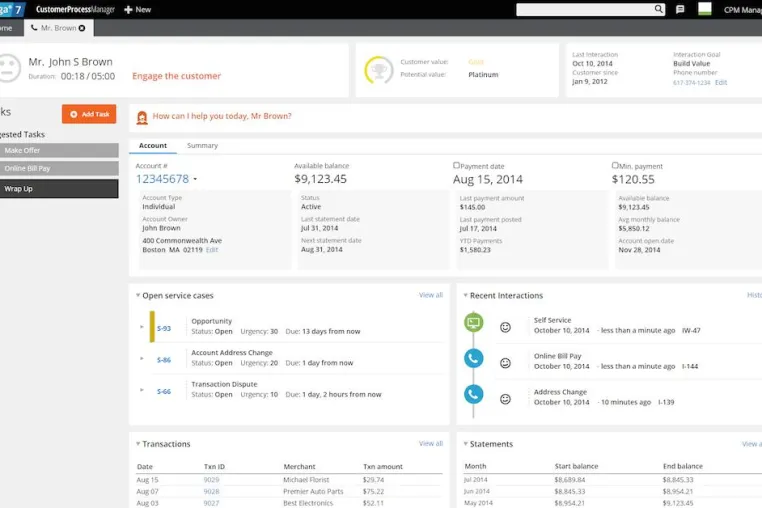Open account number 12345678 link

(162, 179)
